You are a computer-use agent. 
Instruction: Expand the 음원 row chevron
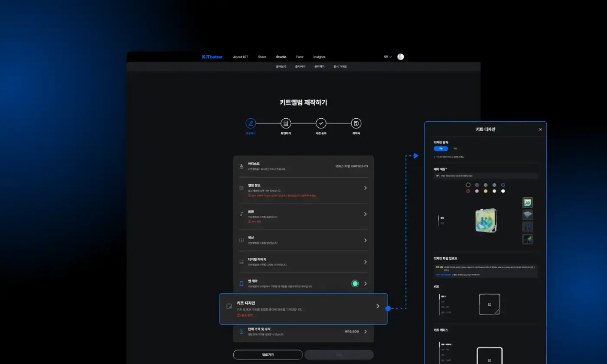coord(366,214)
